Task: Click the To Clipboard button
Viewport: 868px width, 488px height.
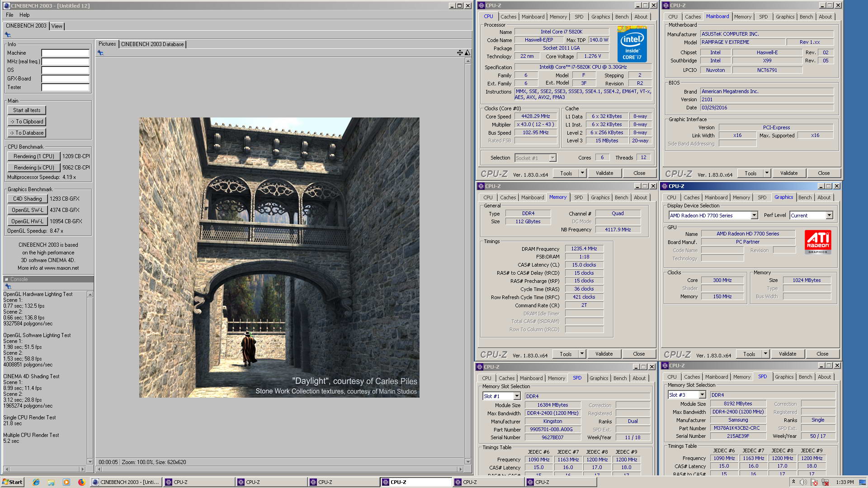Action: pos(27,122)
